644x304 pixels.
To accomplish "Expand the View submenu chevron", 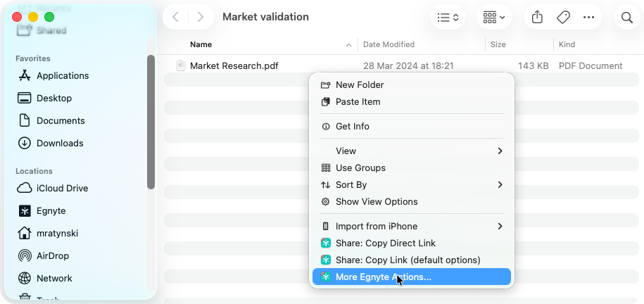I will coord(500,151).
